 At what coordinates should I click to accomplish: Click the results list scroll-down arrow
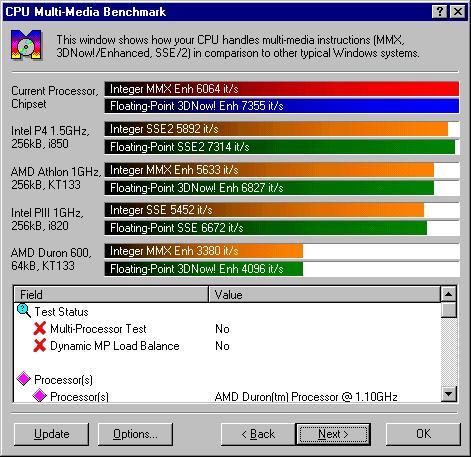(448, 394)
